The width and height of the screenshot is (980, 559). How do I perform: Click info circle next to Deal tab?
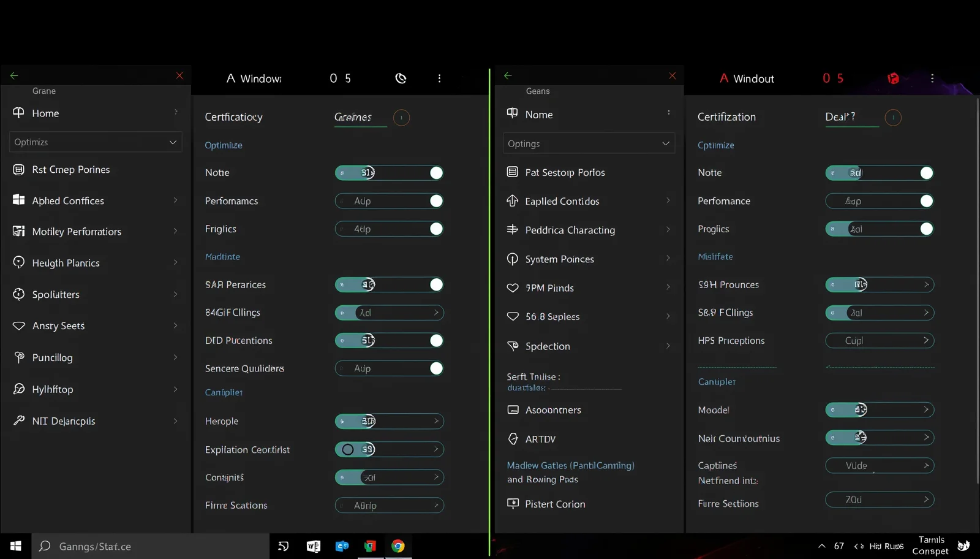(x=893, y=117)
